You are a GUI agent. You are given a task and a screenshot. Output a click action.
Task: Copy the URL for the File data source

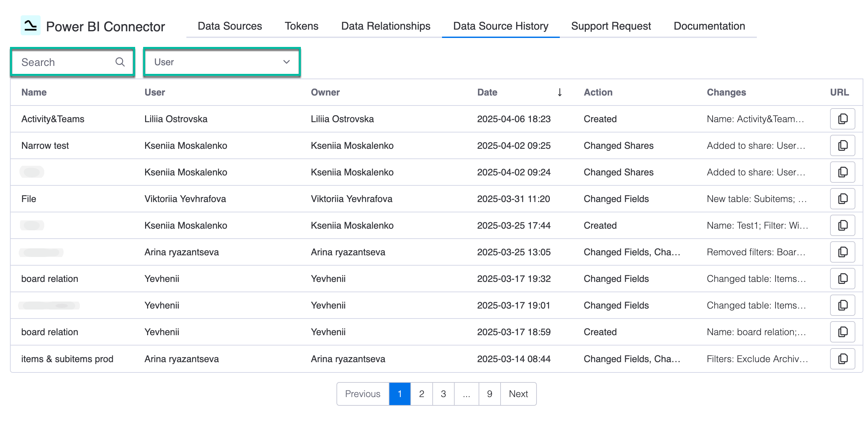tap(842, 199)
